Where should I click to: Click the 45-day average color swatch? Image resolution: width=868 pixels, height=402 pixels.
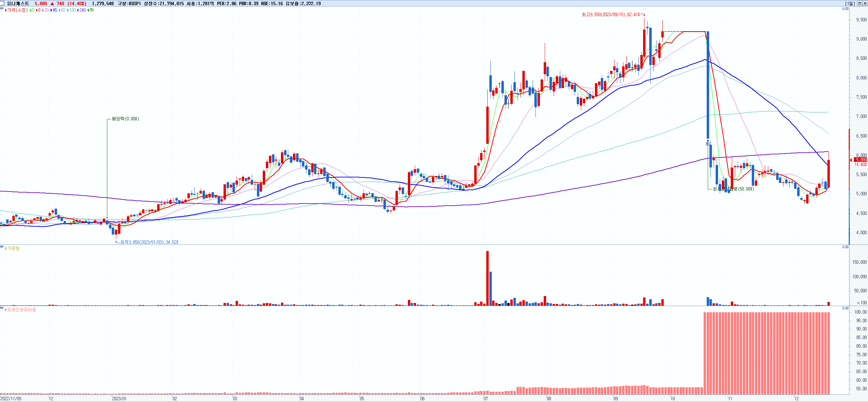click(x=51, y=10)
